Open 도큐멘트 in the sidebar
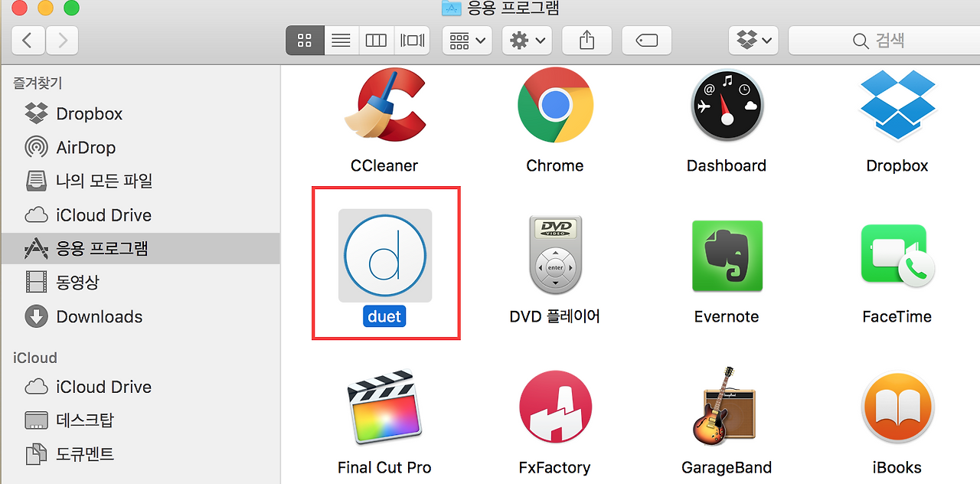 pyautogui.click(x=140, y=454)
